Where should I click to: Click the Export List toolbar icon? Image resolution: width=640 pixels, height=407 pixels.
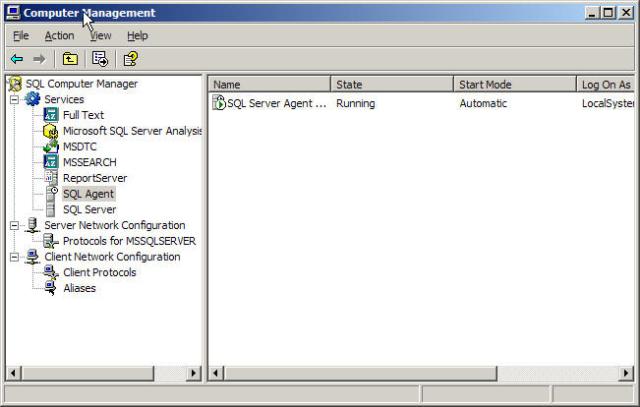tap(100, 59)
